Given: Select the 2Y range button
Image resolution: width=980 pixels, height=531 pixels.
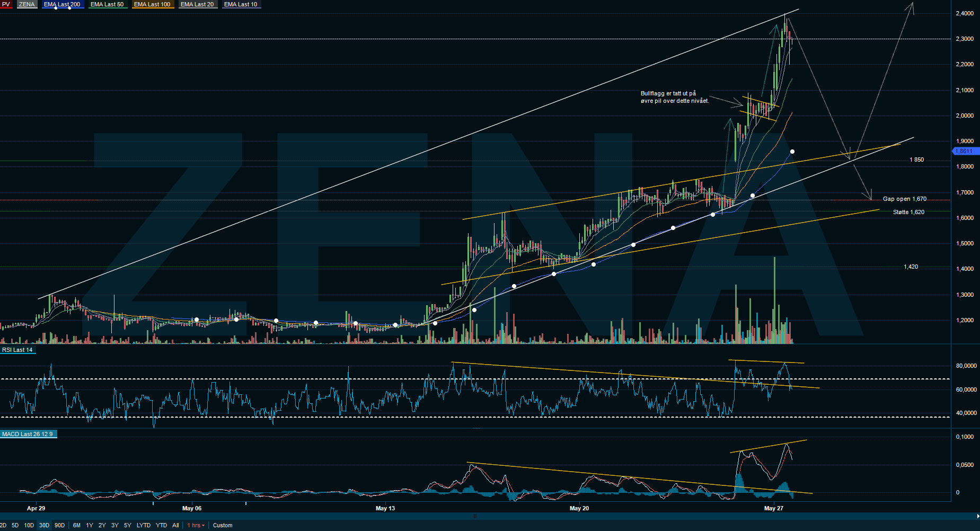Looking at the screenshot, I should [102, 525].
